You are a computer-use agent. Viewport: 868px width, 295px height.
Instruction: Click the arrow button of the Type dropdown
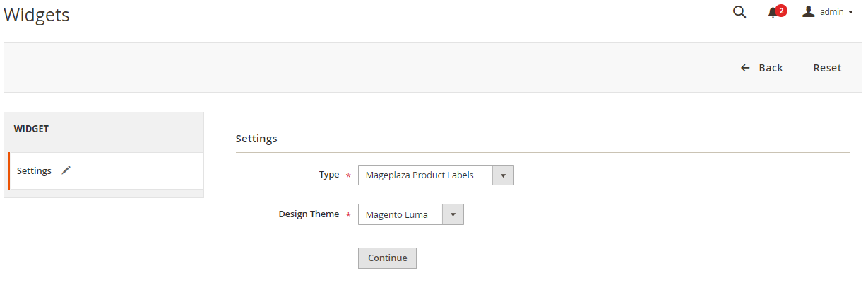click(503, 175)
